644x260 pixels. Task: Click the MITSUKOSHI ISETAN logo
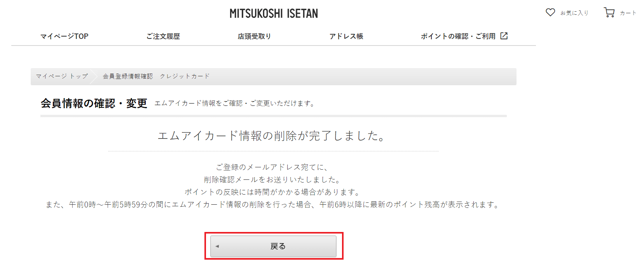coord(274,14)
